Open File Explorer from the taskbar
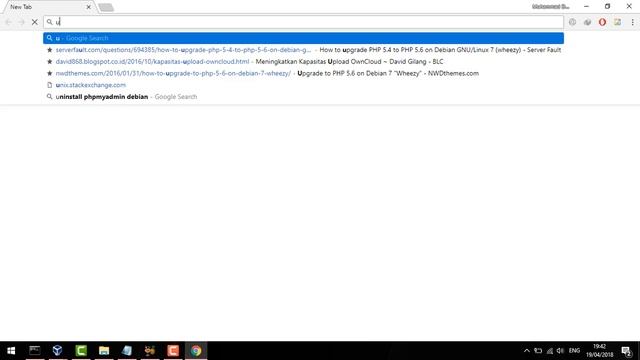 pyautogui.click(x=104, y=351)
